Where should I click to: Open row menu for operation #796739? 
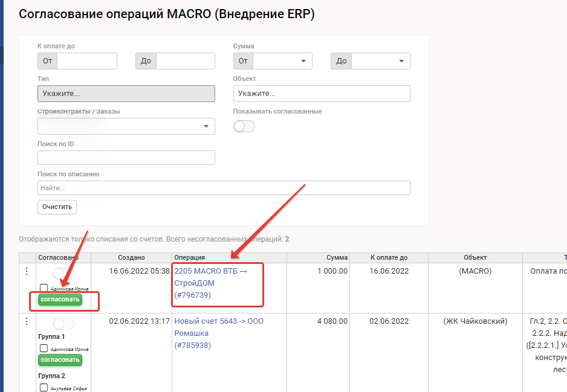click(26, 271)
